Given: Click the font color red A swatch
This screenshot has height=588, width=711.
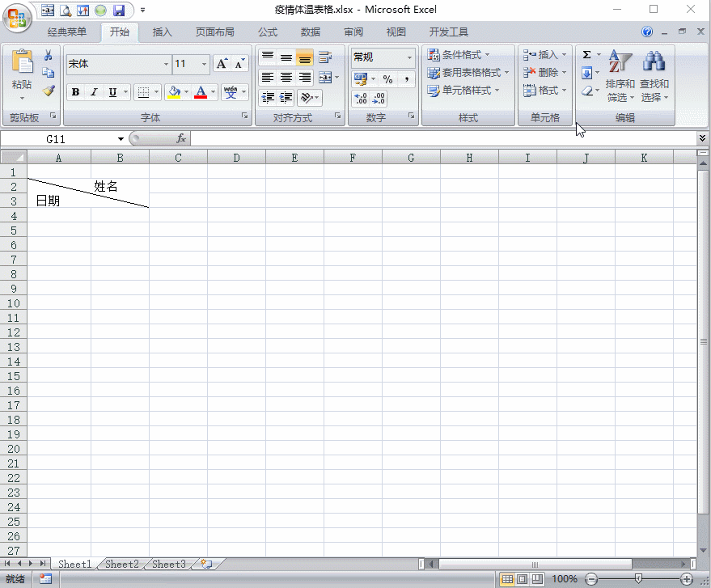Looking at the screenshot, I should tap(201, 92).
